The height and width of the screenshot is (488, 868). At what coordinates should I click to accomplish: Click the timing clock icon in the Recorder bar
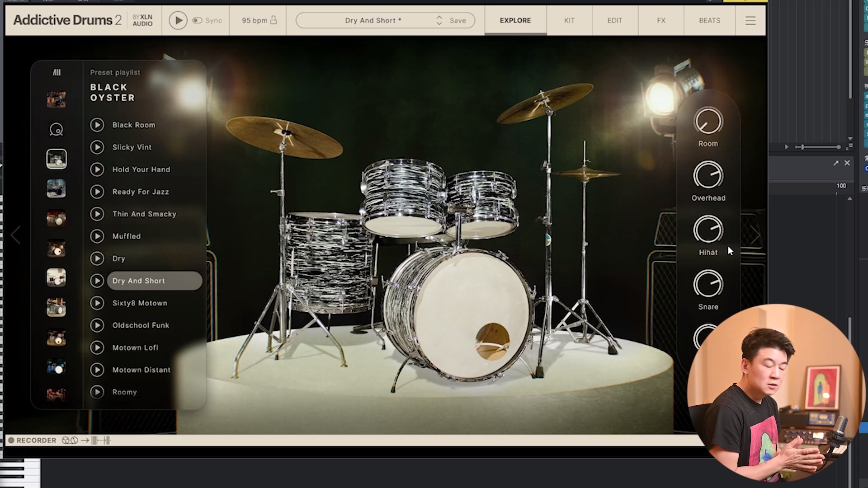[74, 440]
